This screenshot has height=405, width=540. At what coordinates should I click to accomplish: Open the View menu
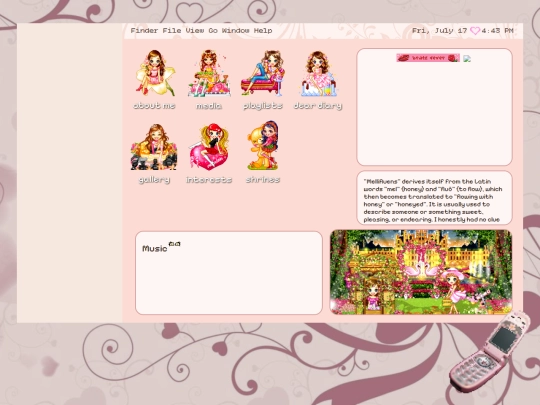point(195,31)
